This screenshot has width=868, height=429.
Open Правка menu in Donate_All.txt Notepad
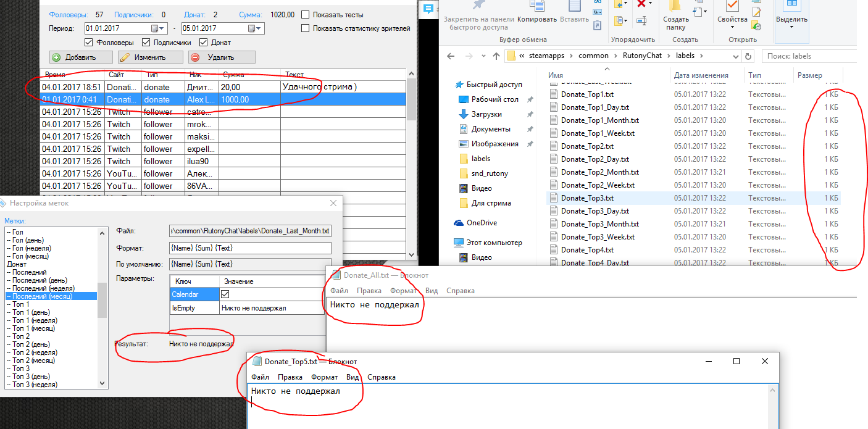pos(369,291)
